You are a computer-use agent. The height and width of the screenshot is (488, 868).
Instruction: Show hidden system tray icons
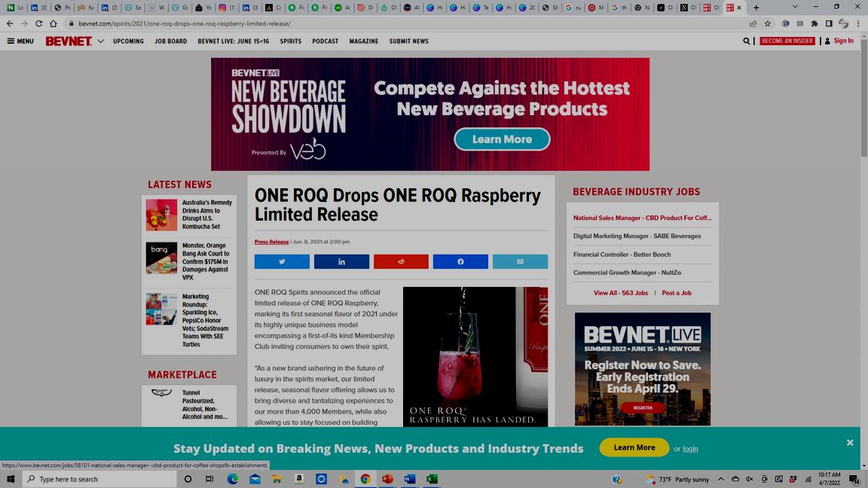pos(721,479)
